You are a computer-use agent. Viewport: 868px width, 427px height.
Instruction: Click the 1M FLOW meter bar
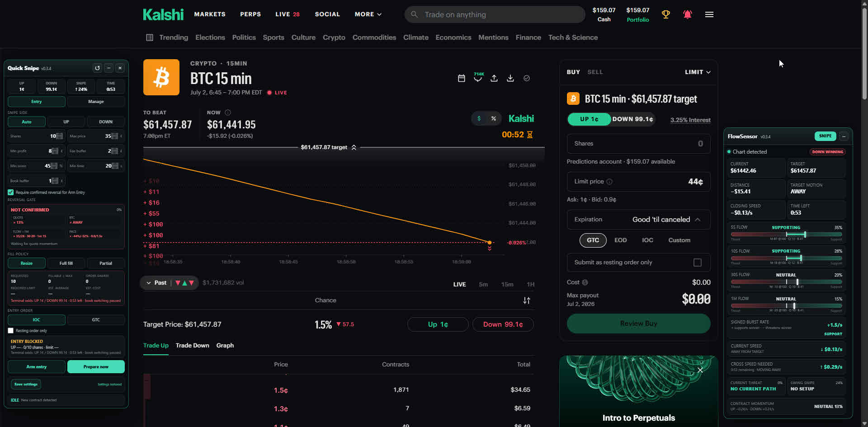coord(786,306)
